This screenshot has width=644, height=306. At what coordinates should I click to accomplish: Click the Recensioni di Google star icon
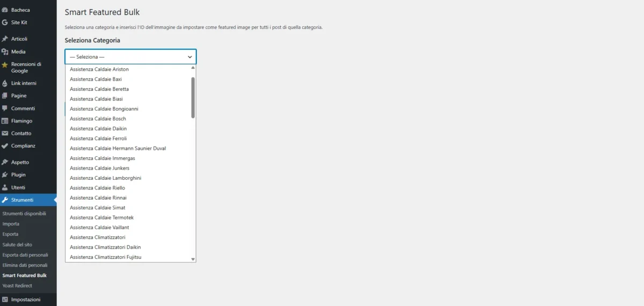[5, 64]
